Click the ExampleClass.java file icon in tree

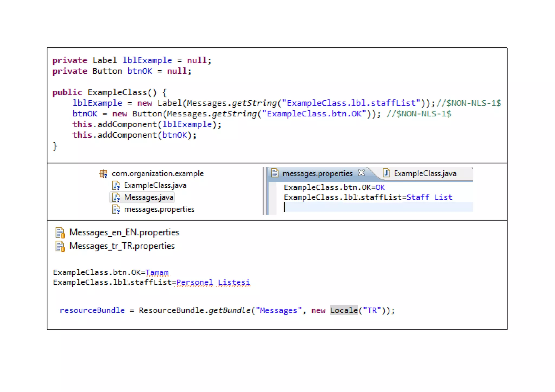pyautogui.click(x=116, y=185)
